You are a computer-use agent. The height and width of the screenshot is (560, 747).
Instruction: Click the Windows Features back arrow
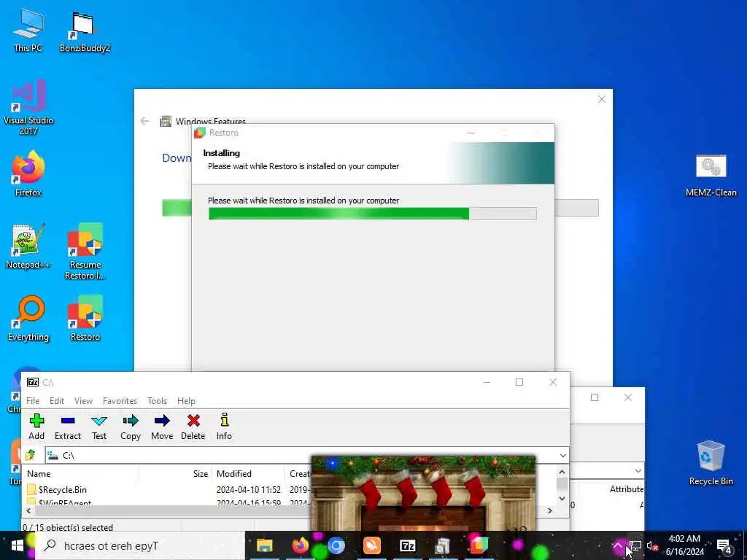click(x=144, y=122)
